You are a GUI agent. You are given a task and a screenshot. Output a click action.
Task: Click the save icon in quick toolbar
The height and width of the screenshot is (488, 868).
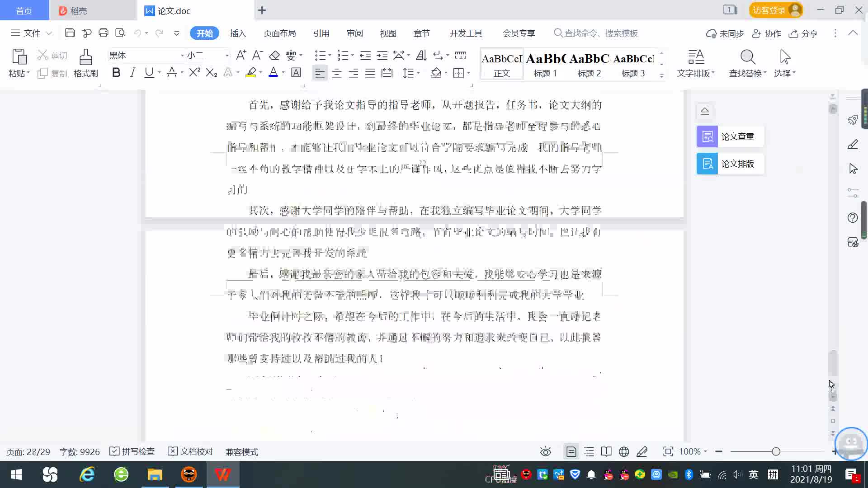[70, 33]
